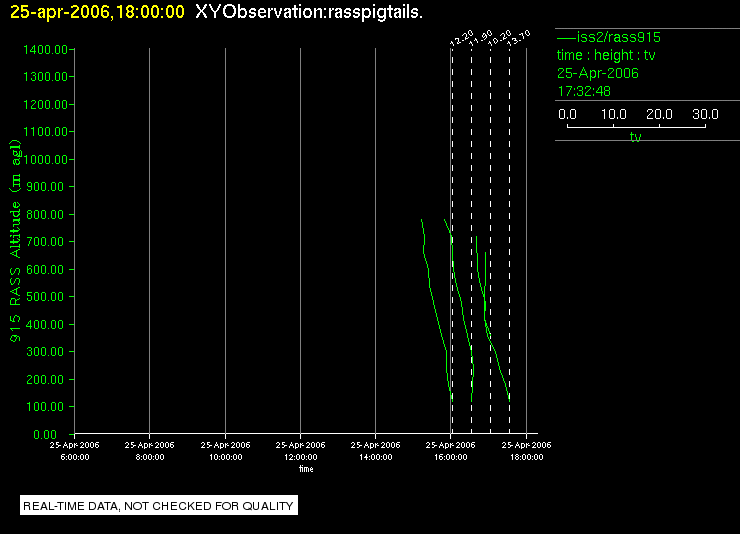The height and width of the screenshot is (534, 740).
Task: Click the 0.0 value on tv scale
Action: [x=567, y=114]
